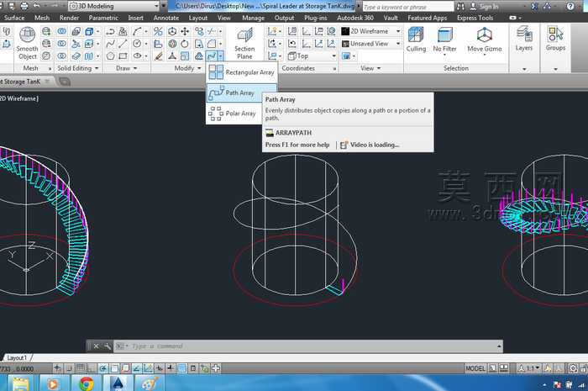
Task: Open the Top UCS dropdown
Action: (312, 56)
